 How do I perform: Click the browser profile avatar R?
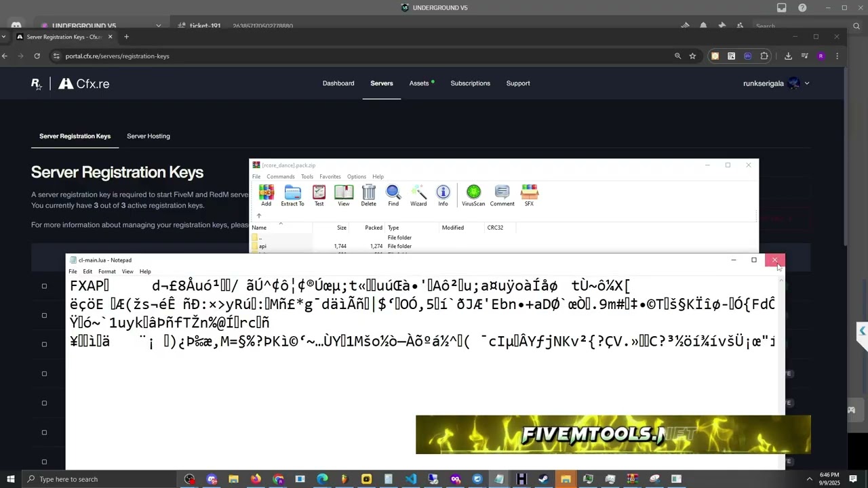click(821, 56)
